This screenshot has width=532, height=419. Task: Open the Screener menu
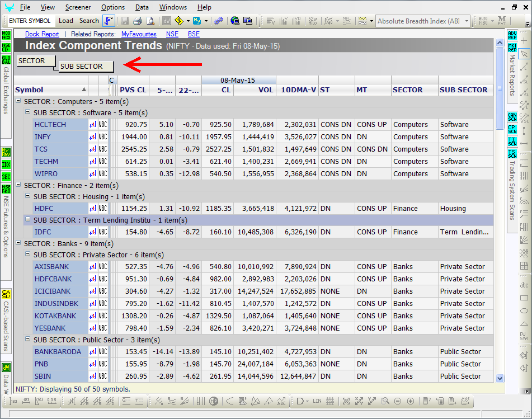coord(78,7)
